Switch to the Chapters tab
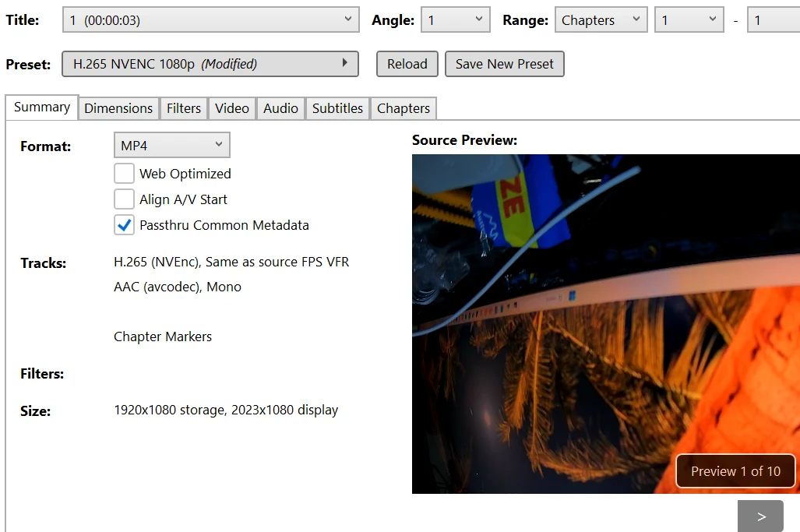This screenshot has height=532, width=800. point(404,108)
